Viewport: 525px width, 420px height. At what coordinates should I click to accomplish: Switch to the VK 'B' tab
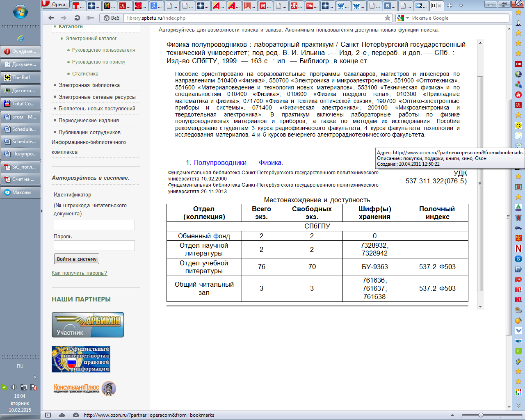click(390, 6)
